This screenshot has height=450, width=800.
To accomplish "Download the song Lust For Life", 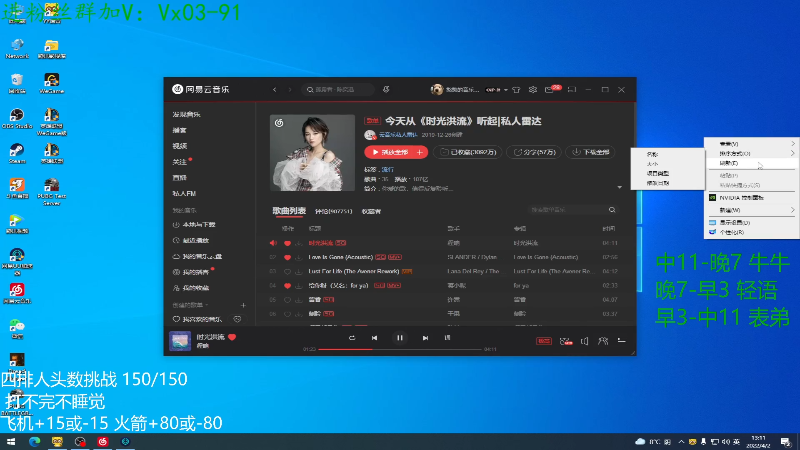I will click(299, 271).
